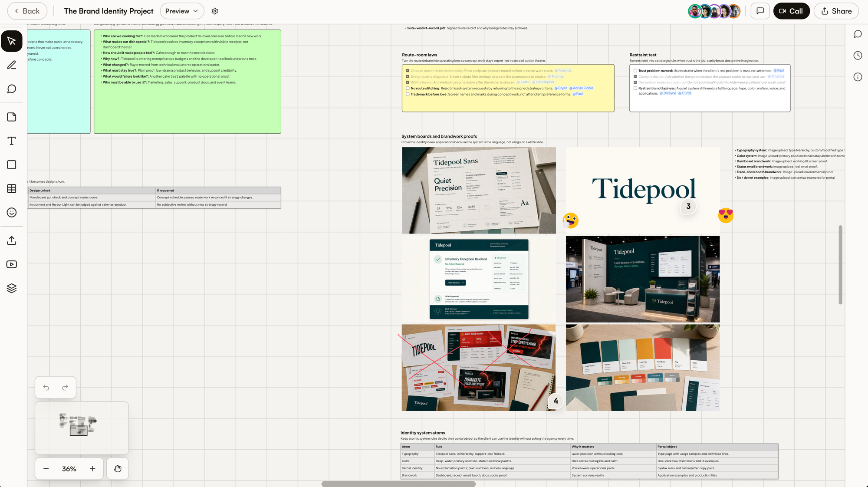Viewport: 868px width, 487px height.
Task: Check 'Restraint is not laziness' item
Action: pyautogui.click(x=635, y=88)
